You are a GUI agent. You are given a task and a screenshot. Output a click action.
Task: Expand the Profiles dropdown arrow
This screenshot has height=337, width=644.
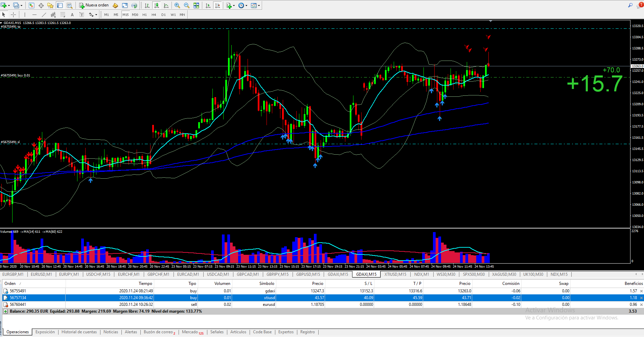pos(21,5)
